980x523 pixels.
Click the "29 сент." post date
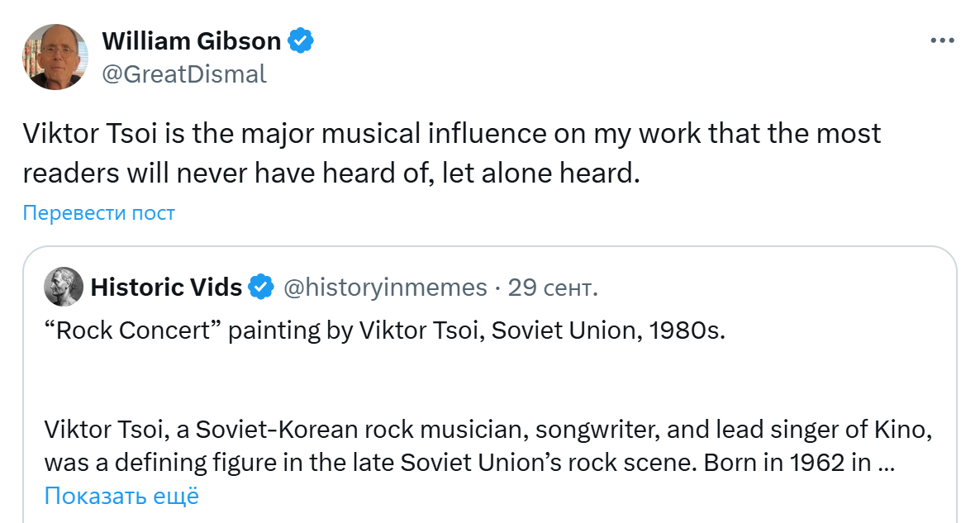pyautogui.click(x=553, y=287)
